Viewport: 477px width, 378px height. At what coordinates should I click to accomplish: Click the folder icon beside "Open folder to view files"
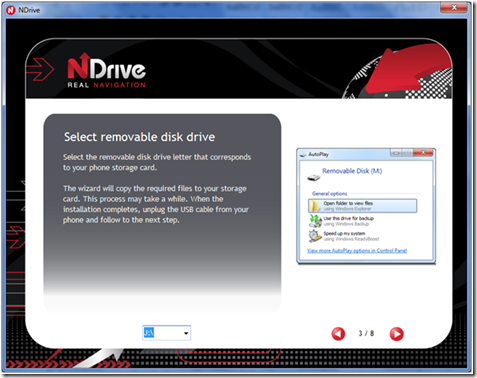(314, 206)
